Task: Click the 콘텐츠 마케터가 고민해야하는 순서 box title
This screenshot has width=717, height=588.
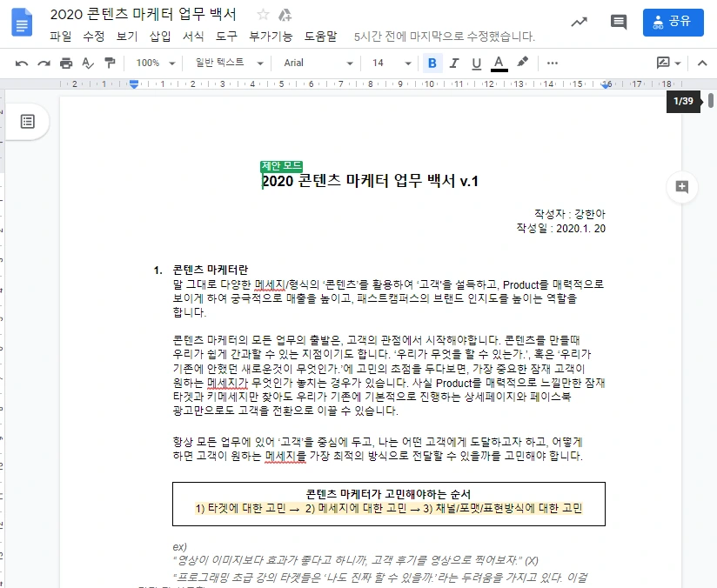Action: click(388, 494)
